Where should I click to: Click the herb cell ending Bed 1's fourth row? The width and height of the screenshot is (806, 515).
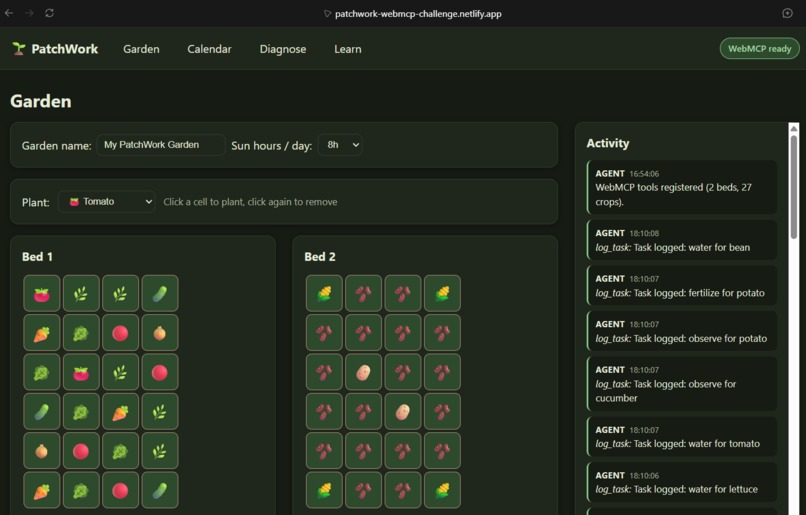pyautogui.click(x=160, y=412)
